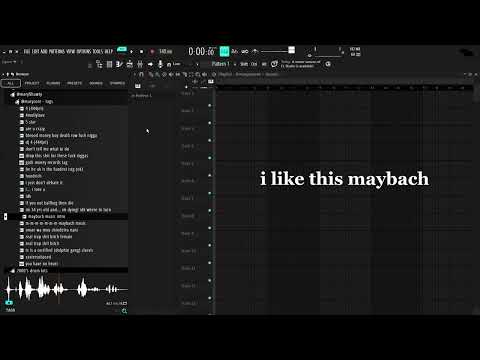The image size is (480, 360).
Task: Click the tempo value 140
Action: tap(165, 52)
